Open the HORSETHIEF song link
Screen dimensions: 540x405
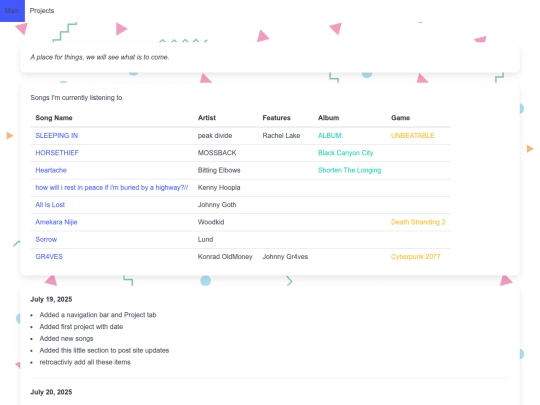[x=57, y=153]
